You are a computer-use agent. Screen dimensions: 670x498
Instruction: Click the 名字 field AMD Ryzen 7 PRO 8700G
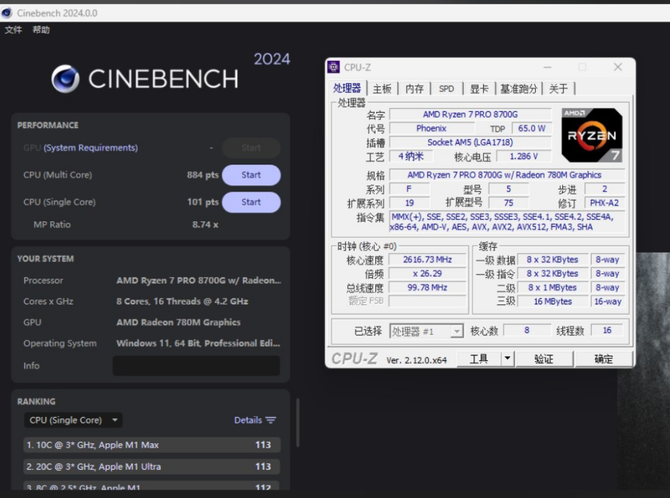tap(470, 115)
